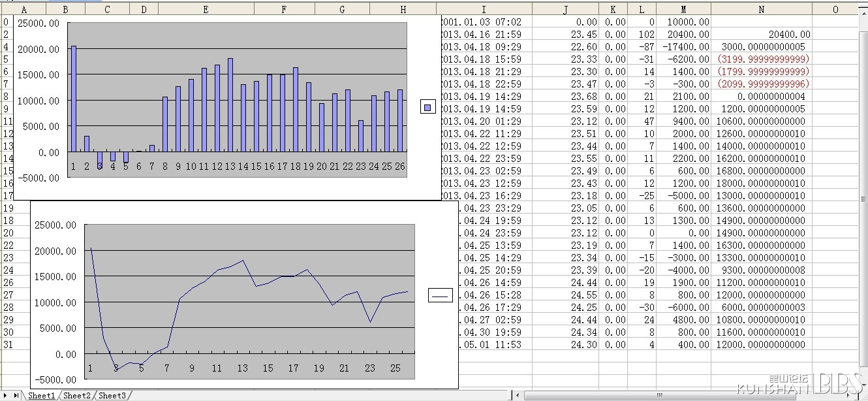Select row header 31
This screenshot has height=401, width=868.
click(x=7, y=344)
